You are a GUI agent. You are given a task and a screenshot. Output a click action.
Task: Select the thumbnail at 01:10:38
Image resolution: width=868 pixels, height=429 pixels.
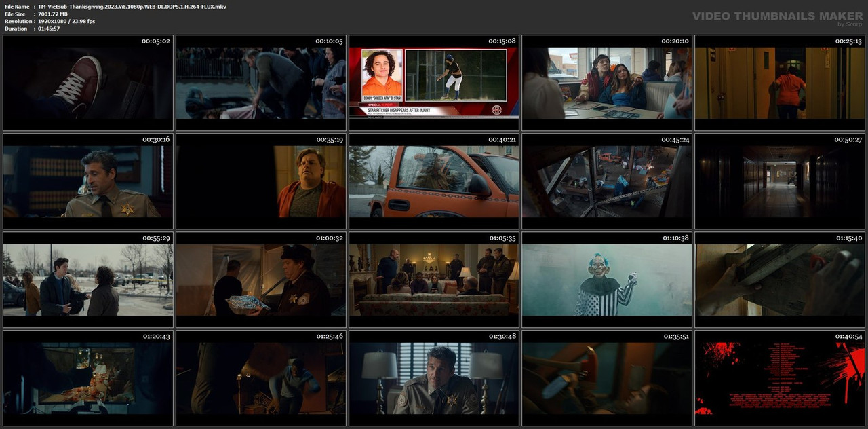tap(607, 280)
